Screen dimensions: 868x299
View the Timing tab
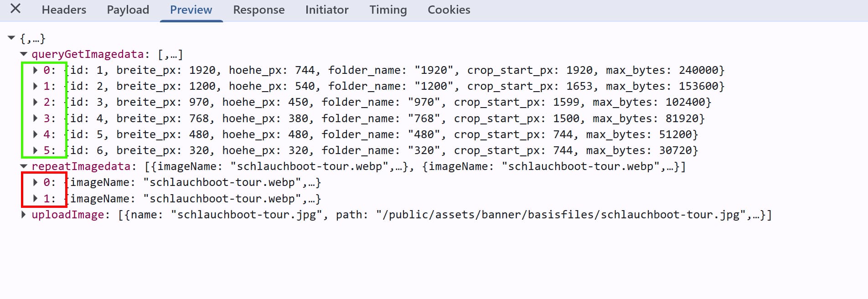click(x=388, y=10)
